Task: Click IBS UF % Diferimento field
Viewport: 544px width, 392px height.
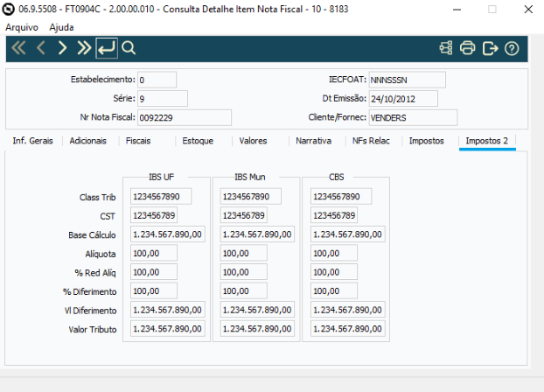Action: pos(154,290)
